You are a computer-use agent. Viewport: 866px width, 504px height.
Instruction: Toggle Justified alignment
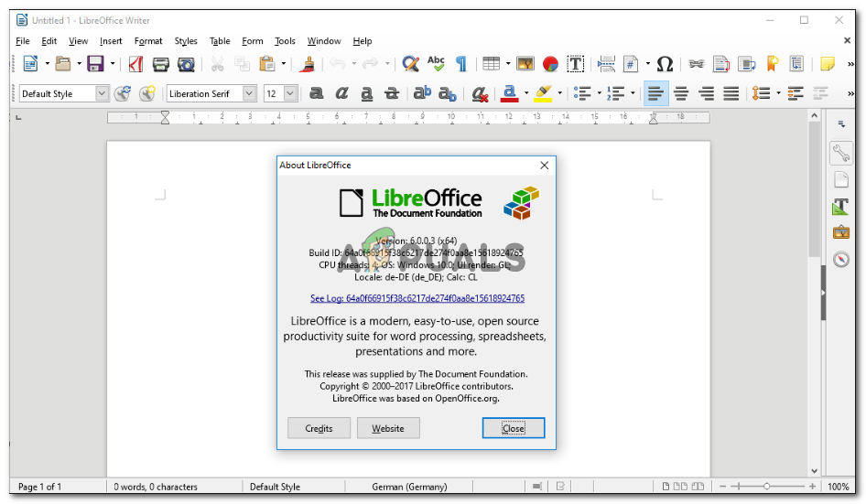point(731,93)
